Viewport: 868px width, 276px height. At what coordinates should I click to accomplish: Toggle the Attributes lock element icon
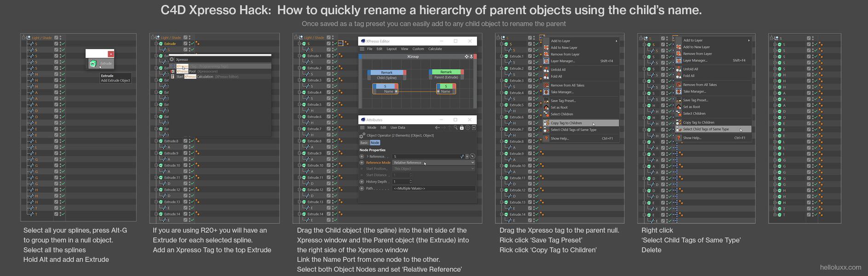pyautogui.click(x=461, y=127)
